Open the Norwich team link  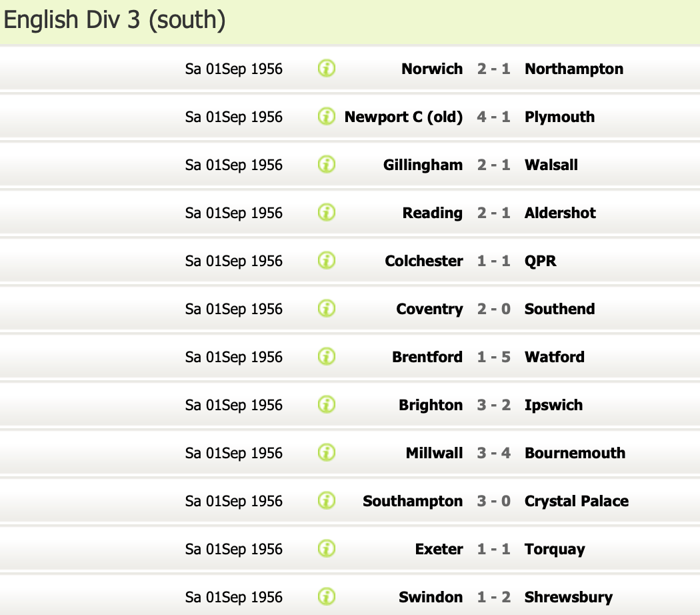[432, 69]
